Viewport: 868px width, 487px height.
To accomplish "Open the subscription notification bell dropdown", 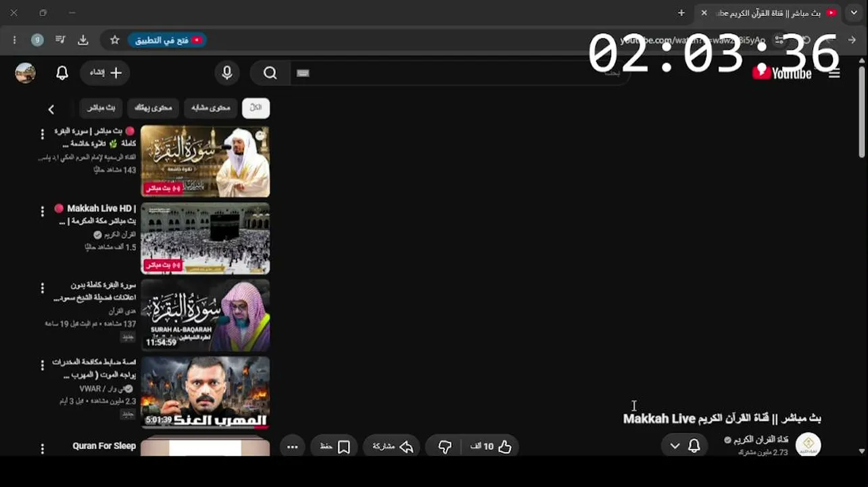I will 684,446.
